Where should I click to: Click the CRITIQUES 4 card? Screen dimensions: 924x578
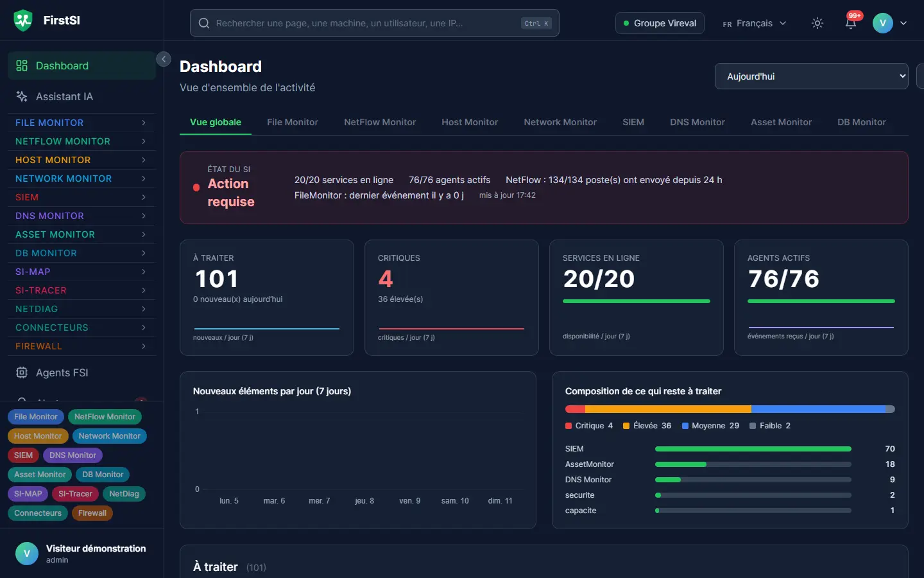452,297
